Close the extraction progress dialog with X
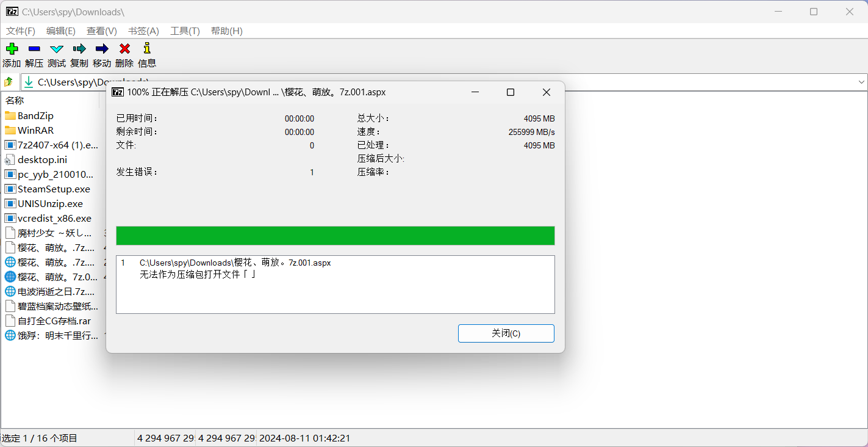Image resolution: width=868 pixels, height=447 pixels. pos(547,92)
